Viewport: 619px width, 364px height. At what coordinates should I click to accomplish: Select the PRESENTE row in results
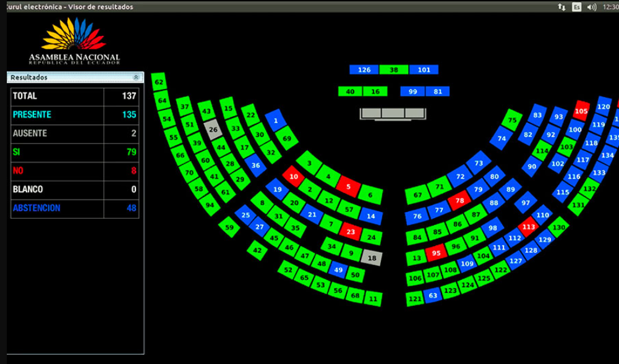(74, 114)
